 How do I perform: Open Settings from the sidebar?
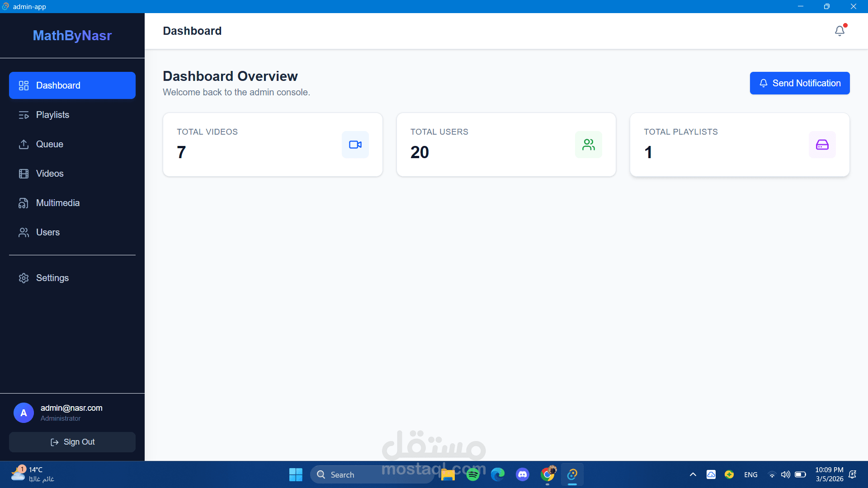(x=52, y=278)
